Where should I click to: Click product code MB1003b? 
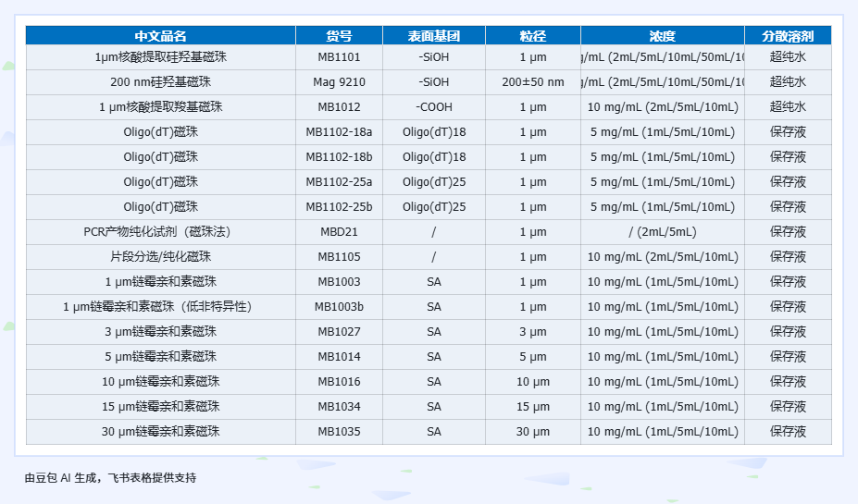339,307
